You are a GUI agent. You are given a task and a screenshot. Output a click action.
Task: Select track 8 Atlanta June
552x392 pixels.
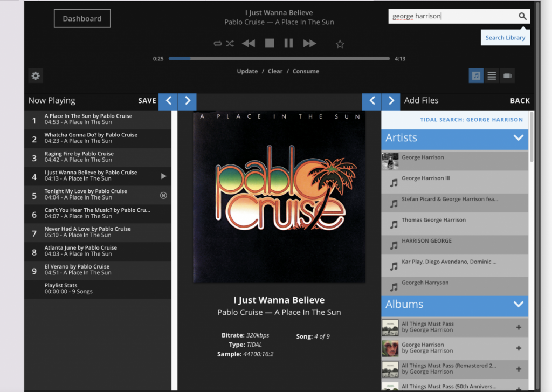tap(98, 251)
